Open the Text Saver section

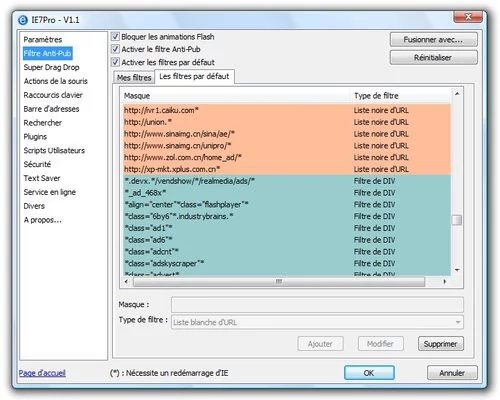point(42,178)
